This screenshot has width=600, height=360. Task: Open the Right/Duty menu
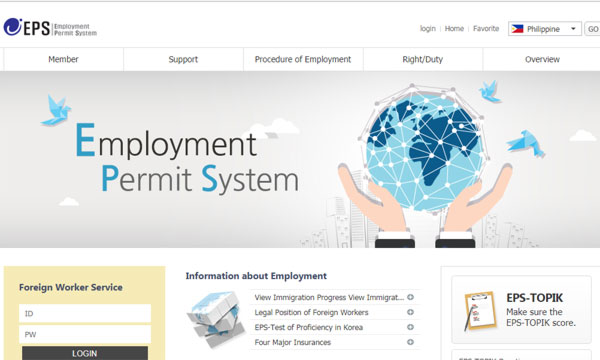coord(423,59)
